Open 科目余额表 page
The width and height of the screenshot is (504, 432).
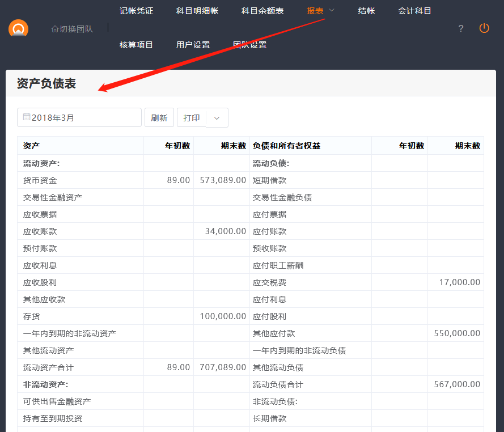tap(262, 11)
